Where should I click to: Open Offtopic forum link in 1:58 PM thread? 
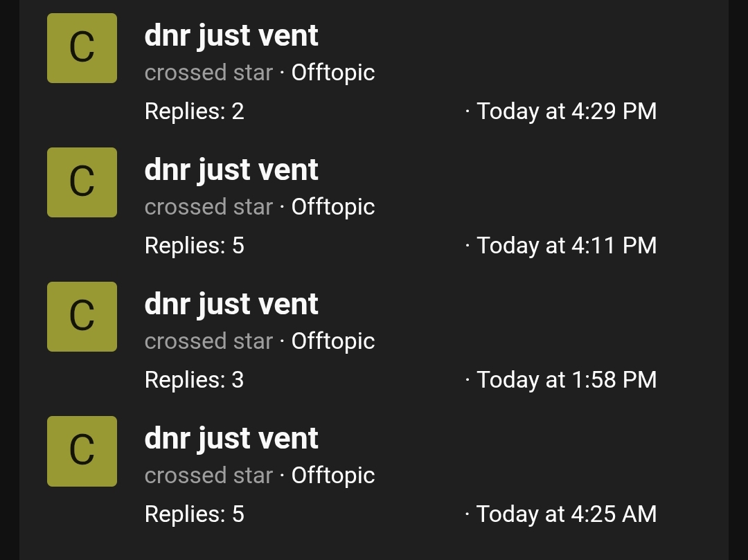pos(333,342)
